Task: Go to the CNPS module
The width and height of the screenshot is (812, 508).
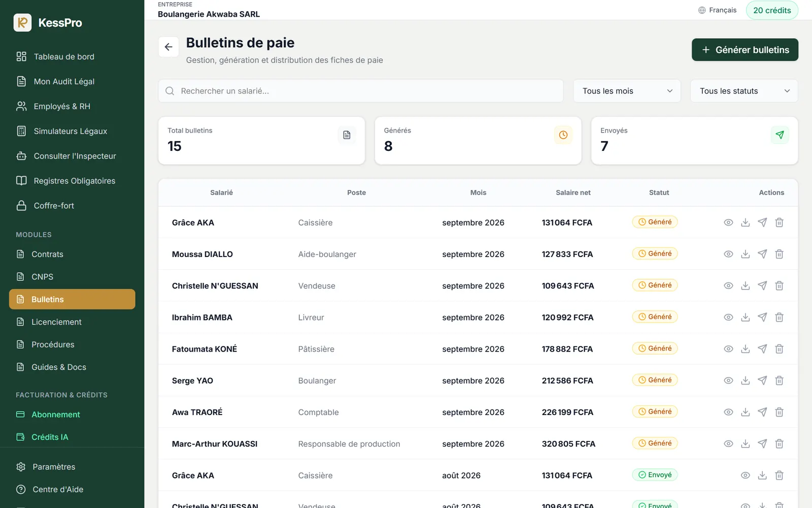Action: [x=72, y=277]
